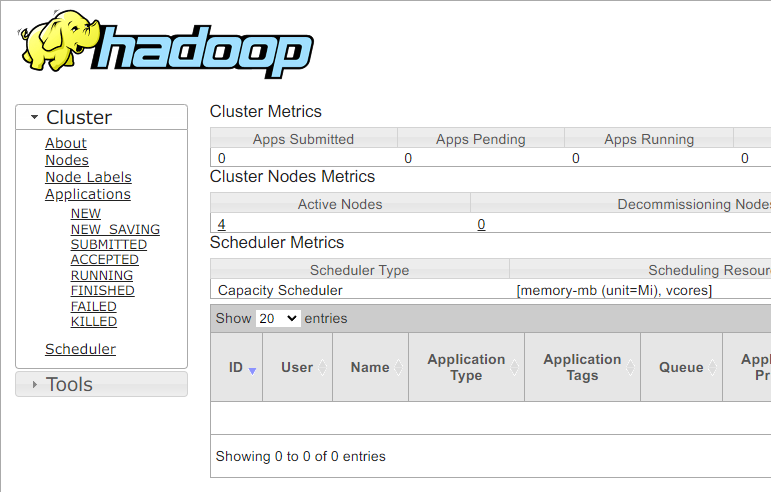771x492 pixels.
Task: Click the ID column sort arrow icon
Action: (x=252, y=371)
